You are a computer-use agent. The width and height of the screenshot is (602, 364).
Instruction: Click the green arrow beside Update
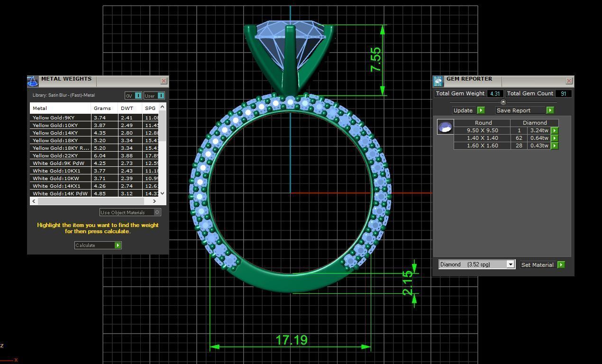481,110
